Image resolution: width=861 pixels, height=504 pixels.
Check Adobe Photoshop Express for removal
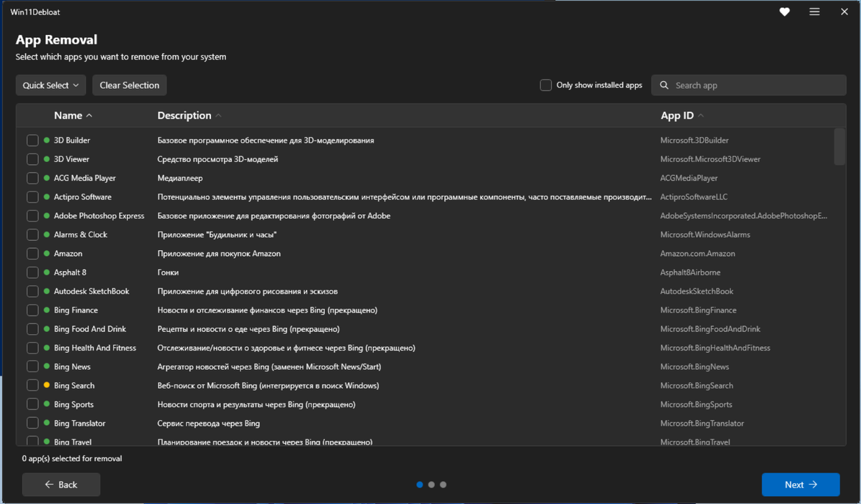coord(33,216)
